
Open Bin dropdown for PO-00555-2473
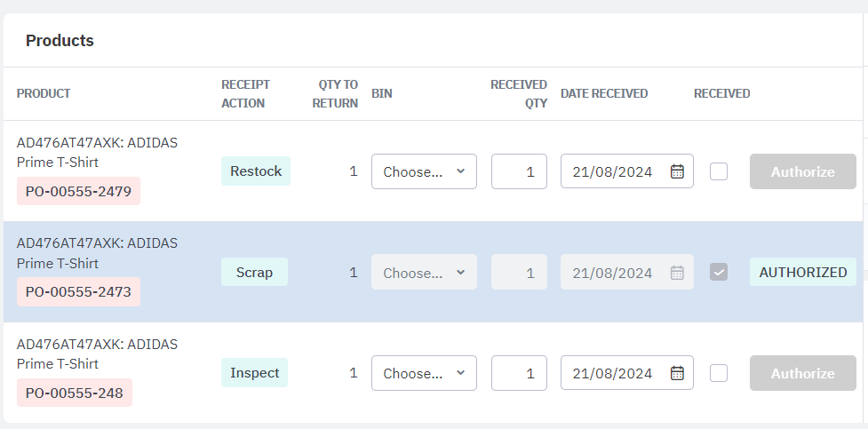tap(424, 273)
